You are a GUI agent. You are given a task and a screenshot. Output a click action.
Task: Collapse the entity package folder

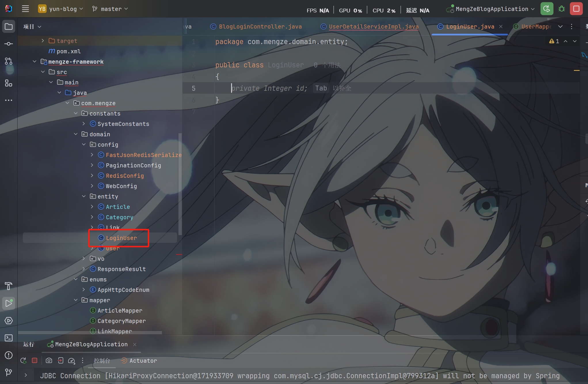(84, 196)
